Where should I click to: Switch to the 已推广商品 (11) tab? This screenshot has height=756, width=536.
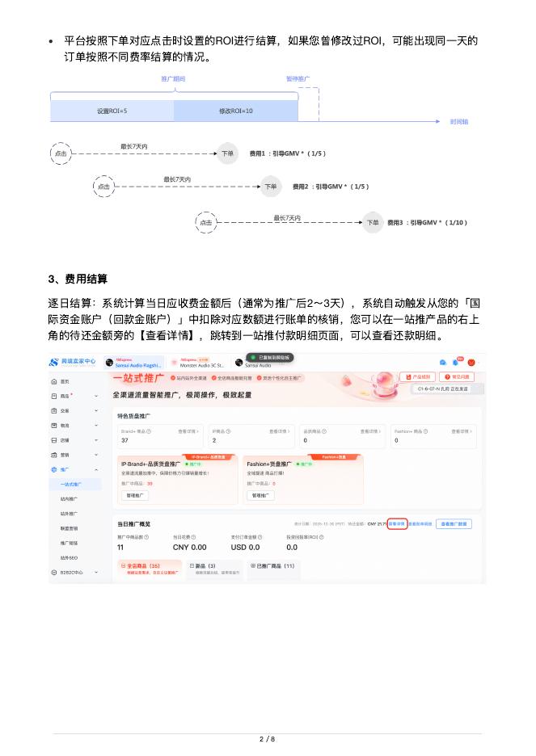coord(273,569)
